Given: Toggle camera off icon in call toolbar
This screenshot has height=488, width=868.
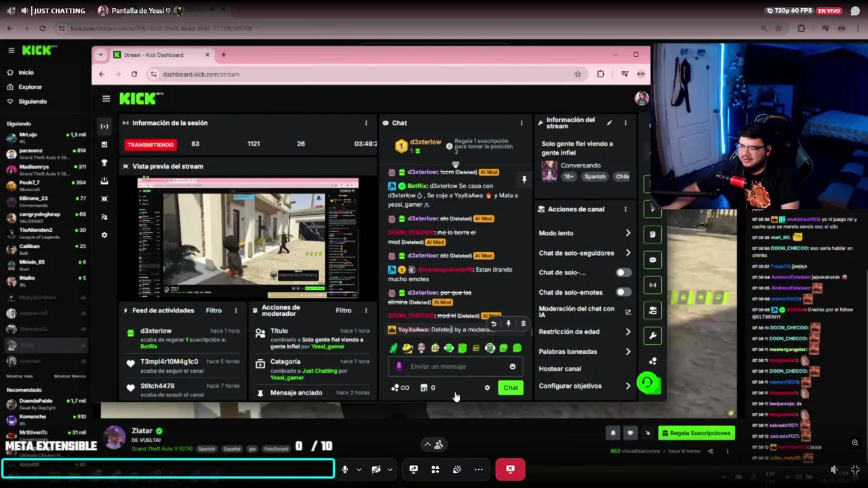Looking at the screenshot, I should (x=376, y=469).
